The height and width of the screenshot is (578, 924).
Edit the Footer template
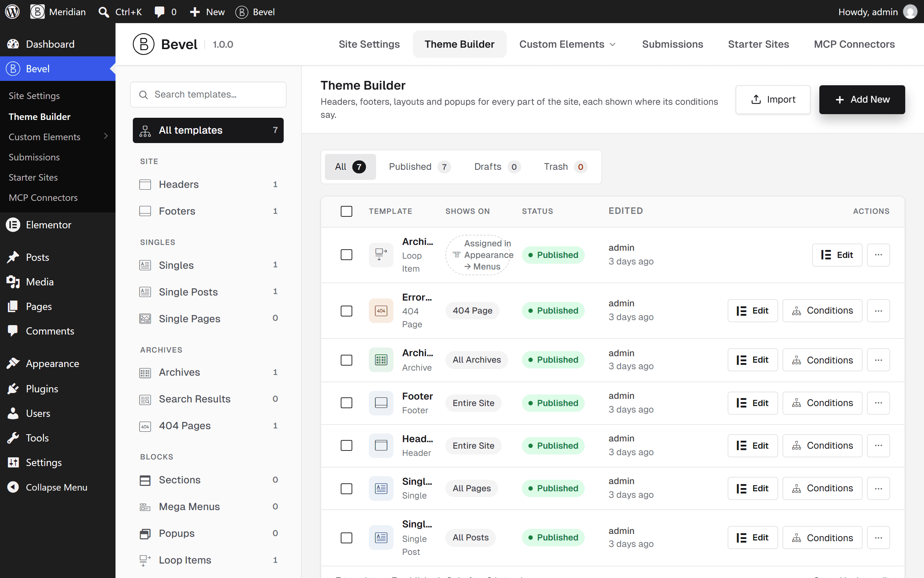(752, 403)
